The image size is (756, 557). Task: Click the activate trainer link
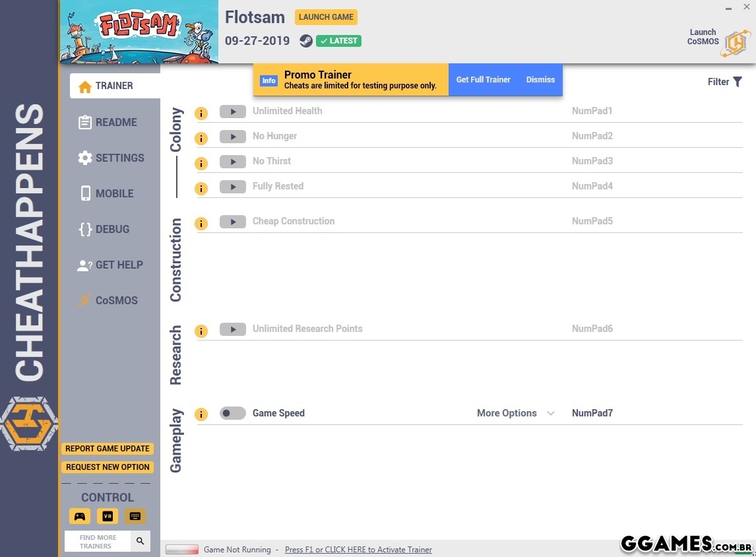click(358, 550)
